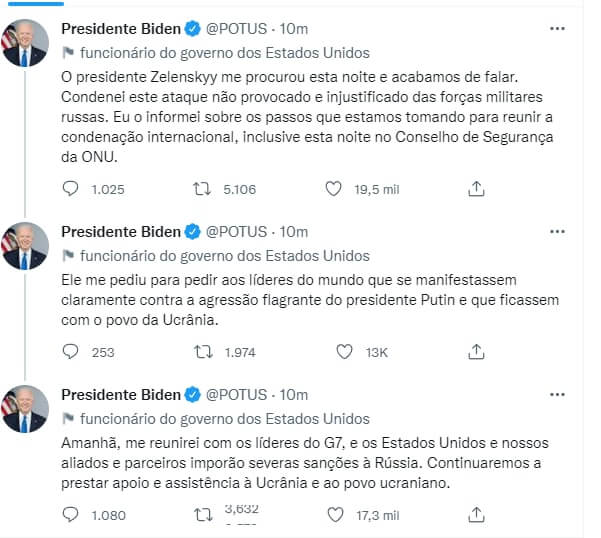This screenshot has height=538, width=601.
Task: Click Biden's avatar on the first tweet
Action: (25, 44)
